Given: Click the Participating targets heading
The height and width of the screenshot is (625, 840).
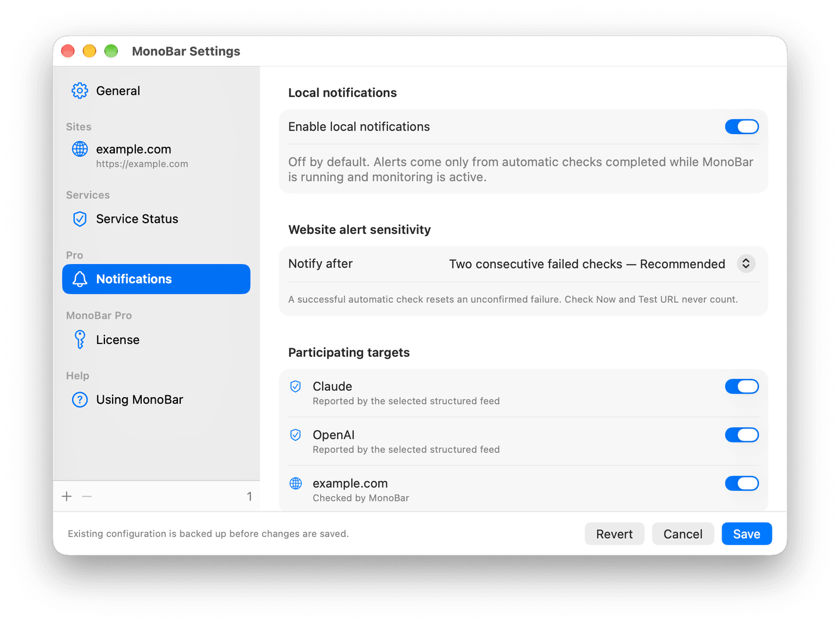Looking at the screenshot, I should tap(349, 353).
